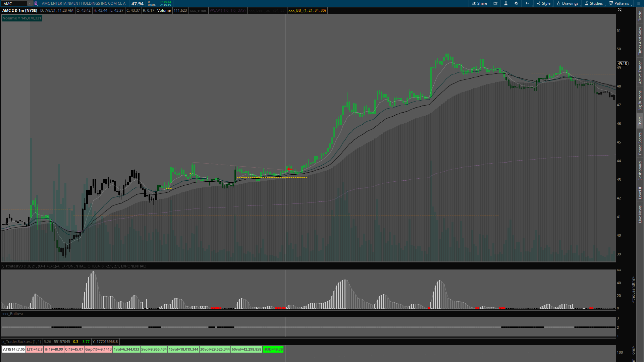This screenshot has width=644, height=362.
Task: Switch to the Times And Sales tab
Action: click(x=640, y=41)
